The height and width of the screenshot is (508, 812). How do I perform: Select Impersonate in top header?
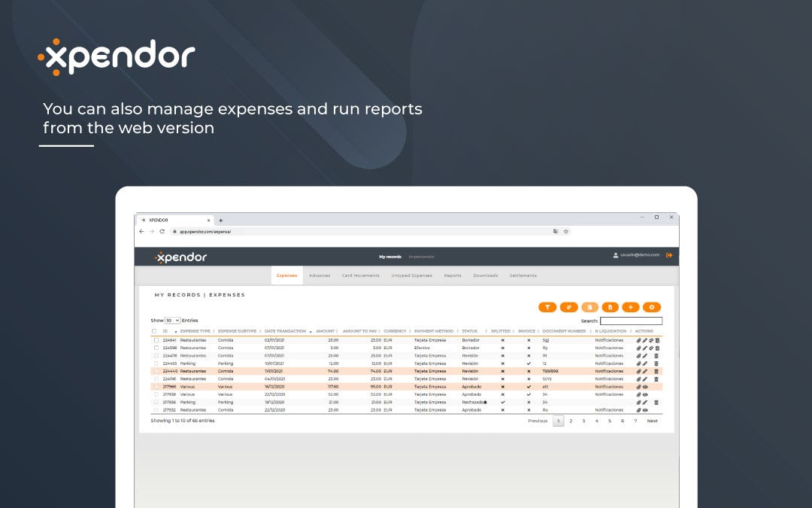(x=422, y=257)
